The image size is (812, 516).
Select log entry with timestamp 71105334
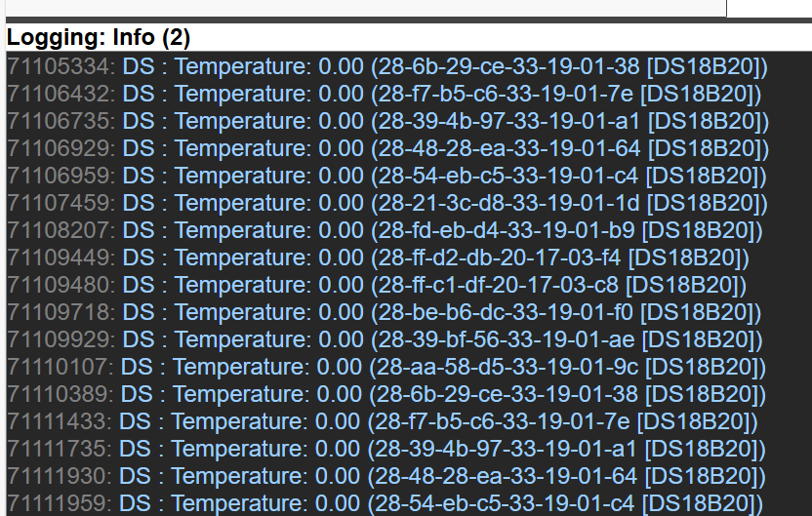click(387, 67)
